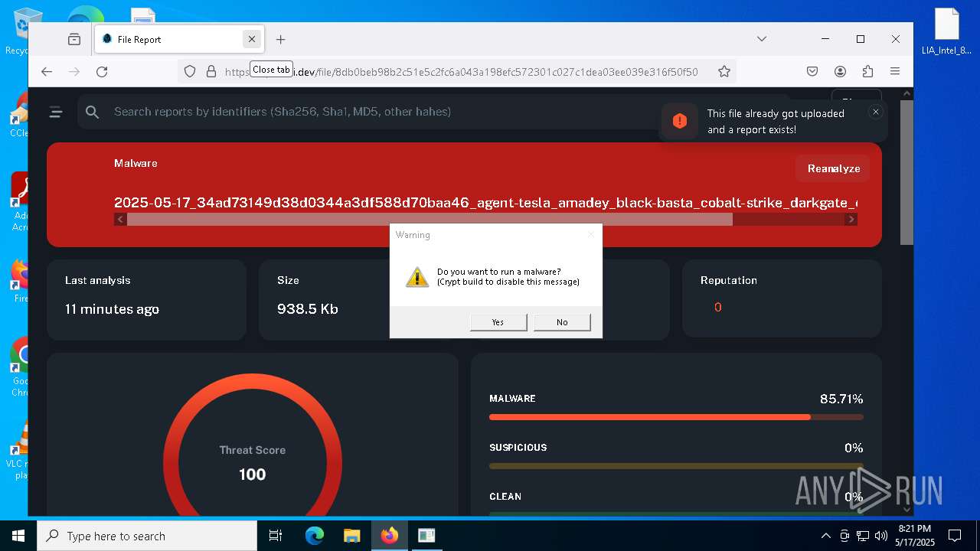Click the Threat Score 100 gauge
The image size is (980, 551).
253,463
